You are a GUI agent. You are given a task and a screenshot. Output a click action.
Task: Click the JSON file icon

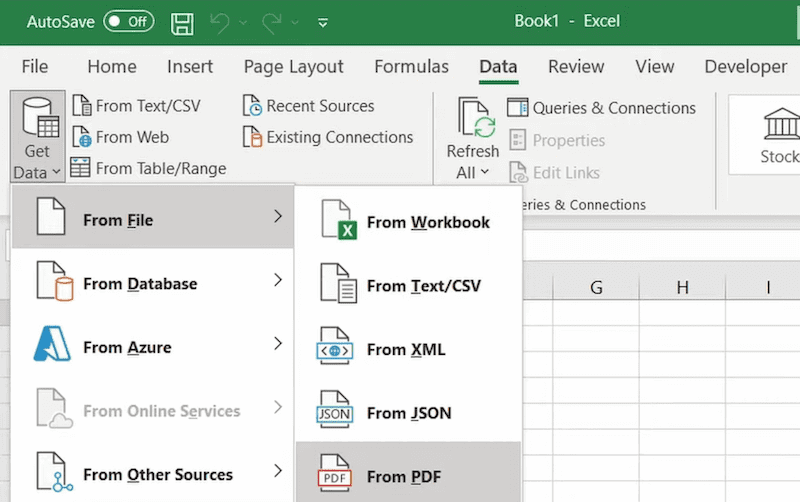pos(334,409)
